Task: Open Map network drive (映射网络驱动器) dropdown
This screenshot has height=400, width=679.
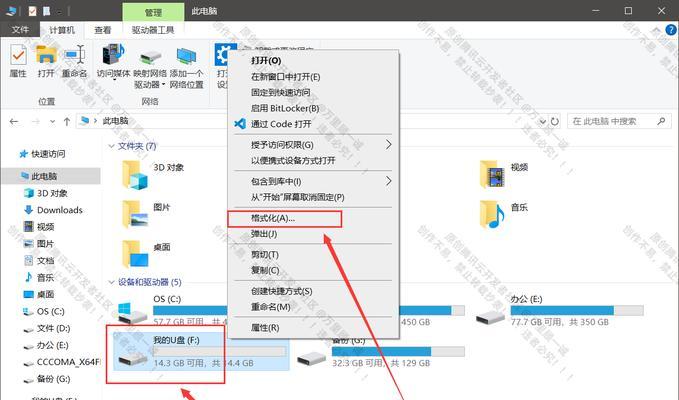Action: tap(150, 67)
